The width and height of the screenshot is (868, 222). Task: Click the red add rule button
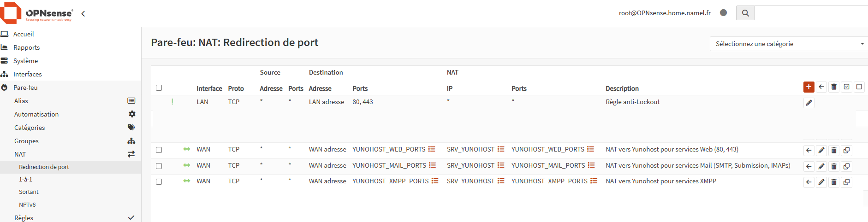point(809,87)
